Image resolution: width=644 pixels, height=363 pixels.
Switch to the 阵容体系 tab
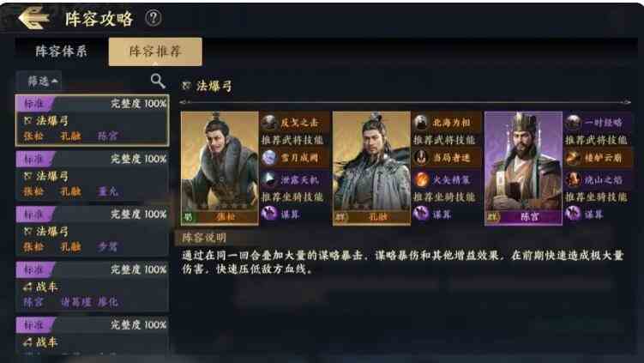pyautogui.click(x=61, y=51)
